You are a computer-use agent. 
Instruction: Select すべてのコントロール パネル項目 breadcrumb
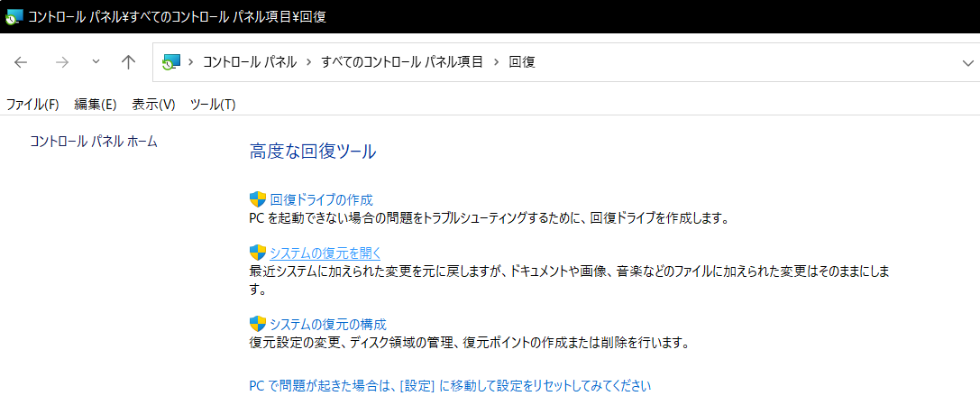(x=402, y=62)
